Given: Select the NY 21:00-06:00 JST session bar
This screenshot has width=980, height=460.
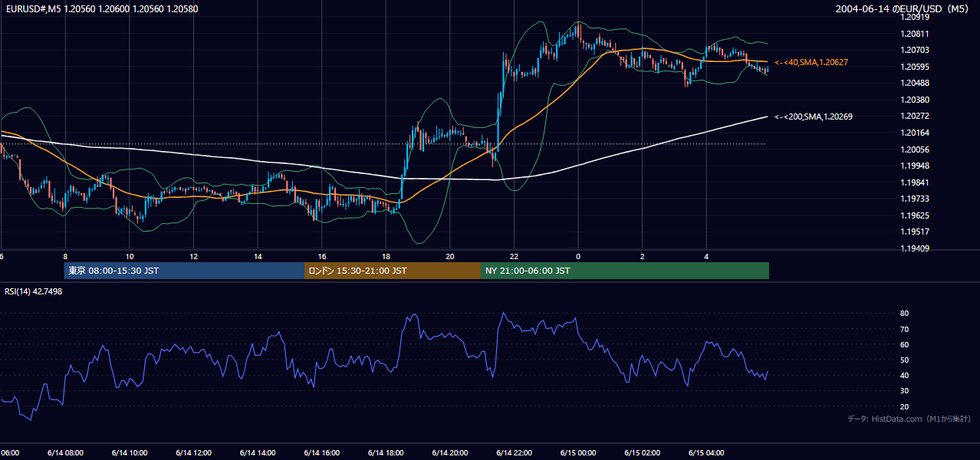Looking at the screenshot, I should (x=625, y=271).
